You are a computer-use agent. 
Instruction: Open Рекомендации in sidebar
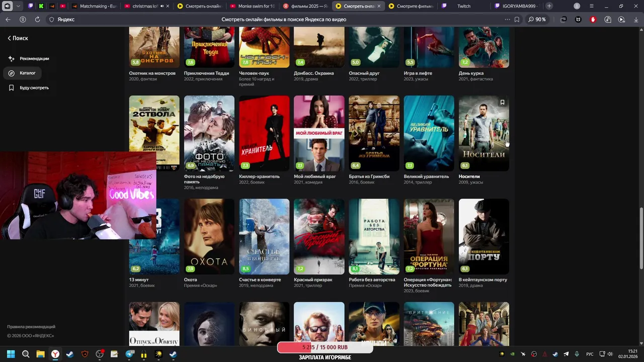point(29,58)
